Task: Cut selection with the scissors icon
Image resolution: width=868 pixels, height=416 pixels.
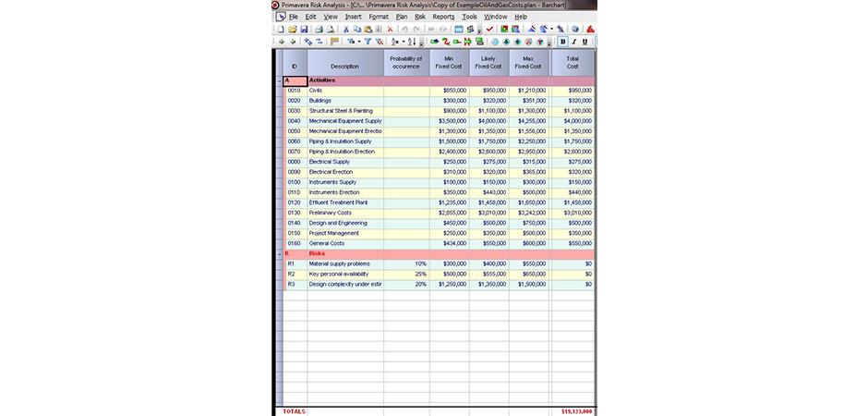Action: pos(346,30)
